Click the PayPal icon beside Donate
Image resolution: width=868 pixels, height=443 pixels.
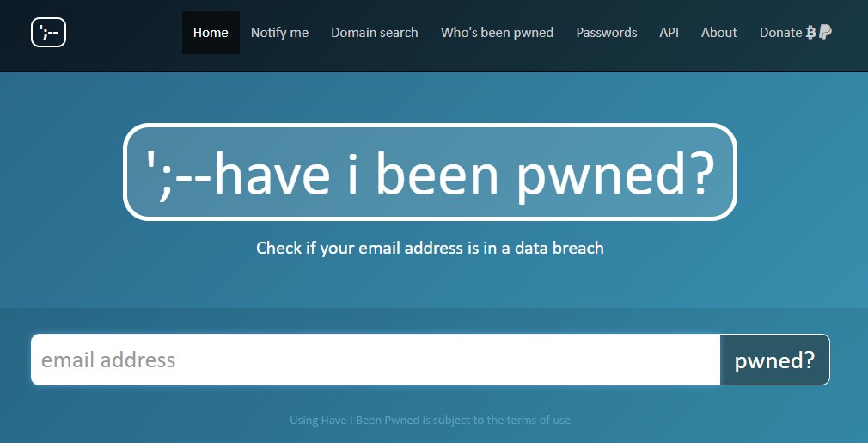[x=825, y=32]
